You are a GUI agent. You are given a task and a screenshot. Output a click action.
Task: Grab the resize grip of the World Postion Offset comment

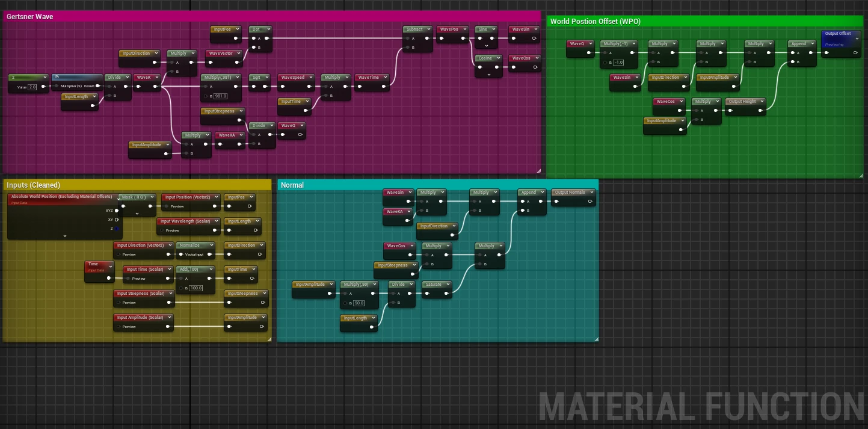(x=861, y=176)
